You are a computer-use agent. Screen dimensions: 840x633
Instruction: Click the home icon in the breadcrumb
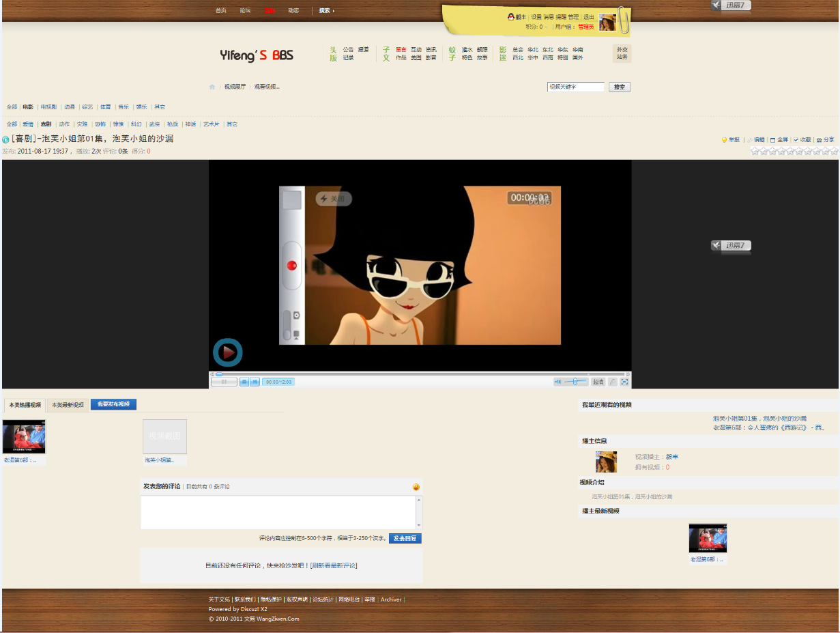pyautogui.click(x=212, y=87)
